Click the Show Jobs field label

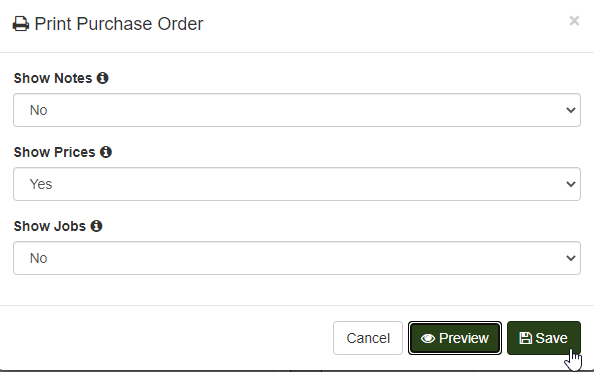[x=50, y=226]
